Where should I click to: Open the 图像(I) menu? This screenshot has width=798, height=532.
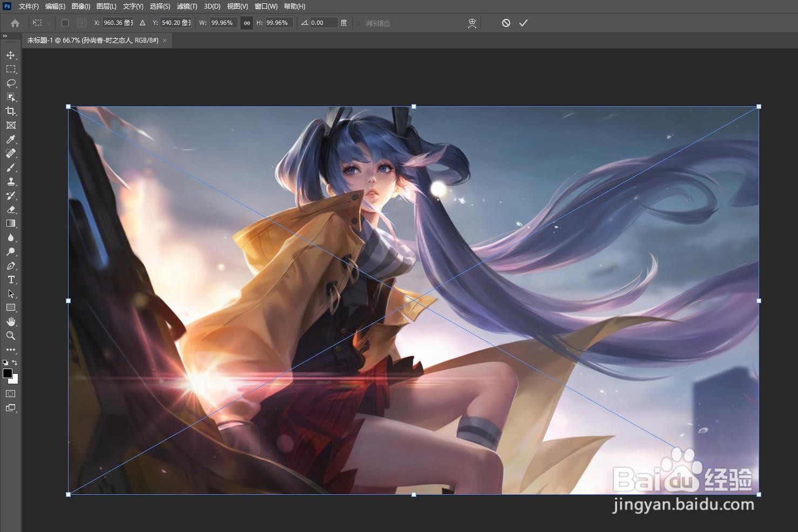[81, 6]
